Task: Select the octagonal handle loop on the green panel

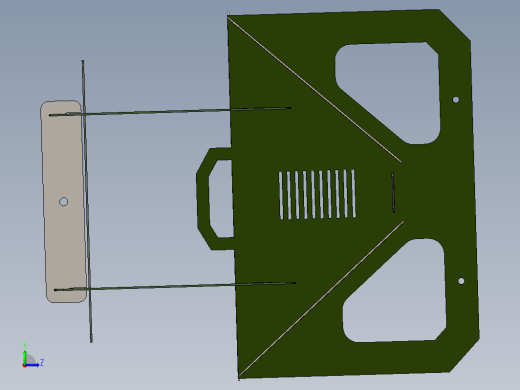Action: coord(203,199)
